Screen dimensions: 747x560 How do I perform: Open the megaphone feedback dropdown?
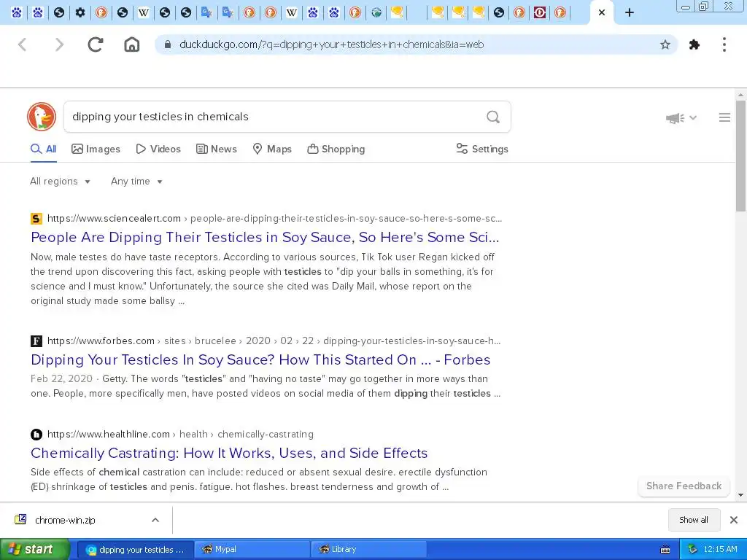tap(681, 117)
